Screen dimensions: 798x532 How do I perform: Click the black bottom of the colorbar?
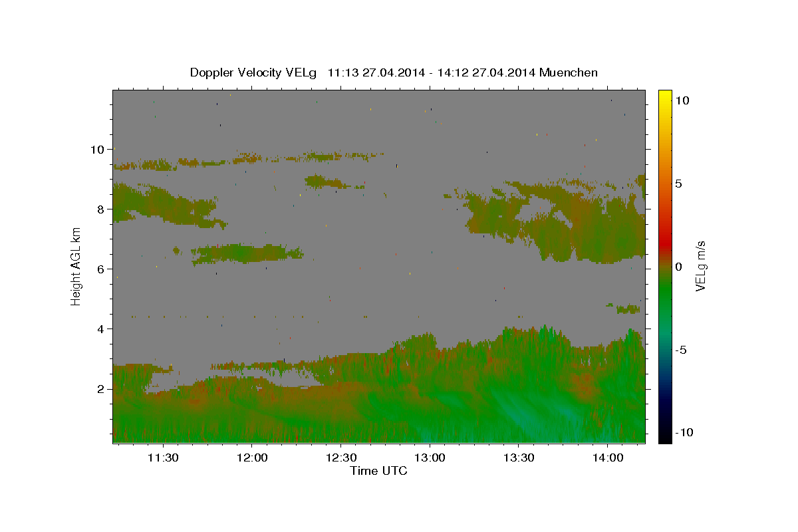tap(665, 436)
